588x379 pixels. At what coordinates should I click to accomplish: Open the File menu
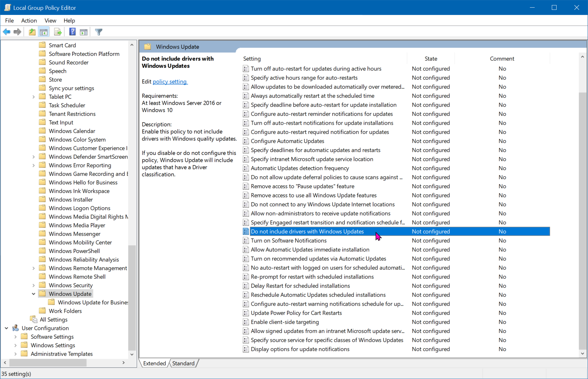click(x=10, y=20)
